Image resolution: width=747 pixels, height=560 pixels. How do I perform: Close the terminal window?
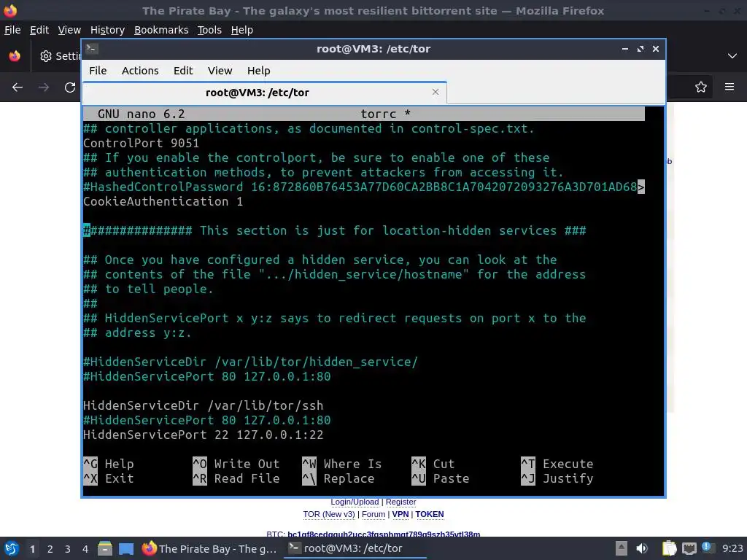(x=656, y=49)
